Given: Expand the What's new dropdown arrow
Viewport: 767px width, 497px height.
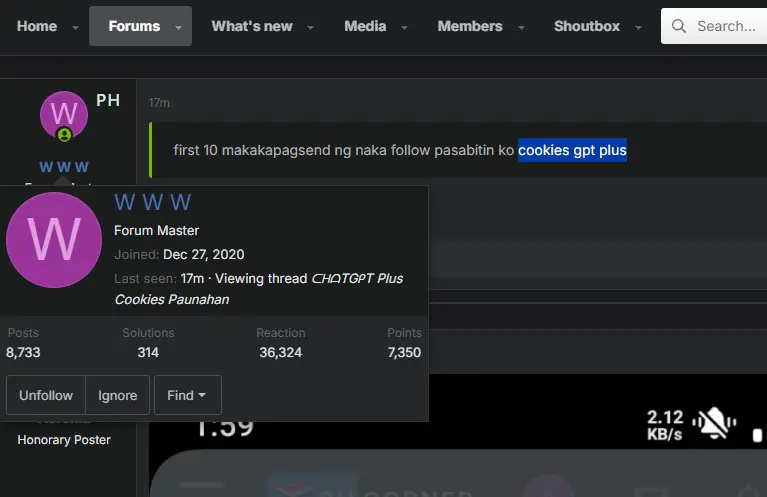Looking at the screenshot, I should click(310, 27).
